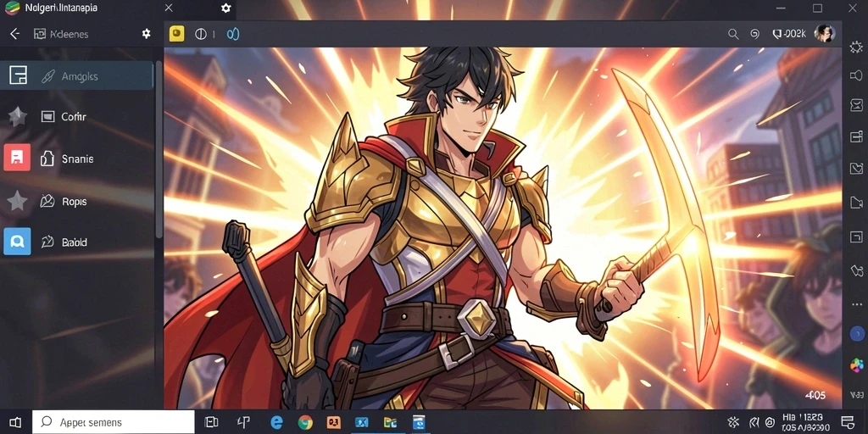Open search with the magnifier icon
Viewport: 868px width, 434px height.
point(733,34)
